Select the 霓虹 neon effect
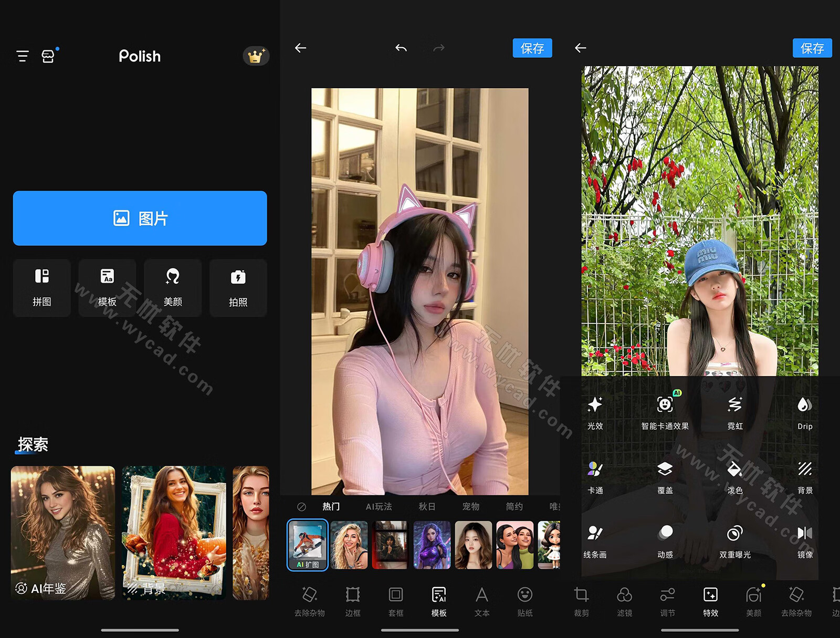 734,412
